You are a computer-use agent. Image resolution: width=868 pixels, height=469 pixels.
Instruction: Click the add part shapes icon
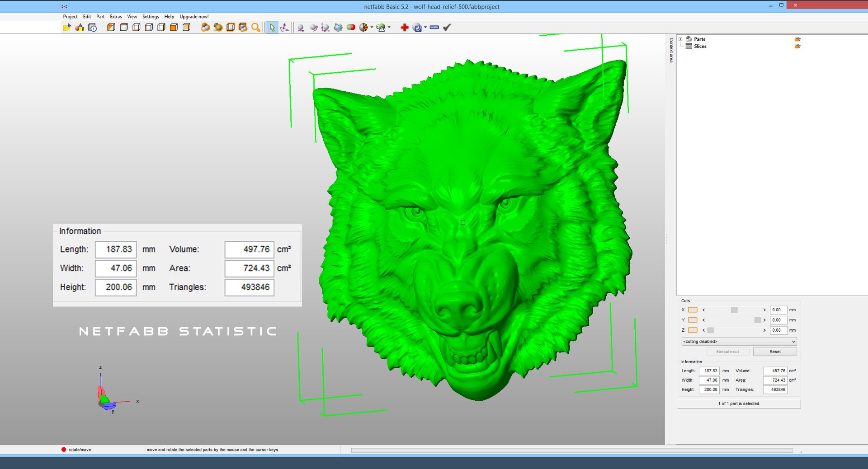pyautogui.click(x=80, y=28)
